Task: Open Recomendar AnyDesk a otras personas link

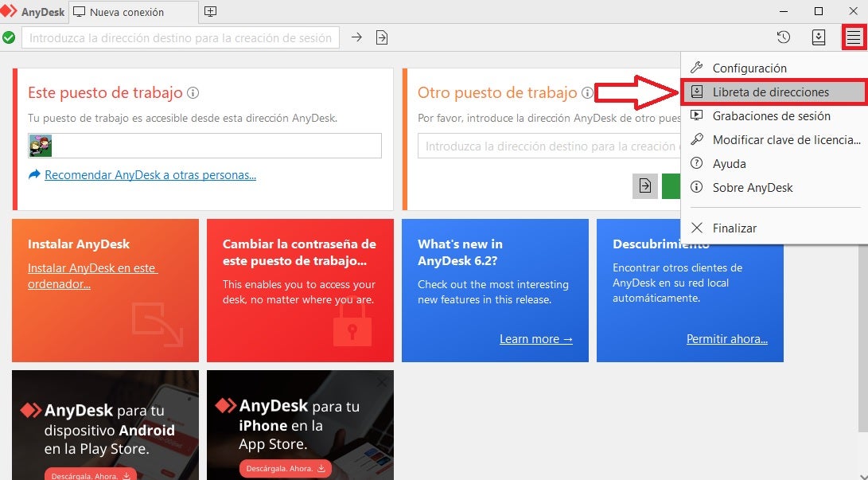Action: [x=150, y=175]
